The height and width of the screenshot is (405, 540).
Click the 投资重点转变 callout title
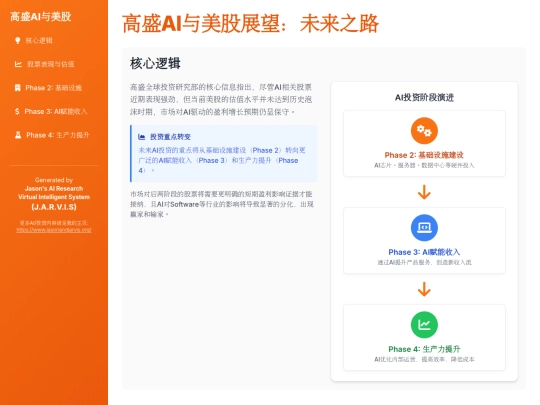[x=170, y=137]
